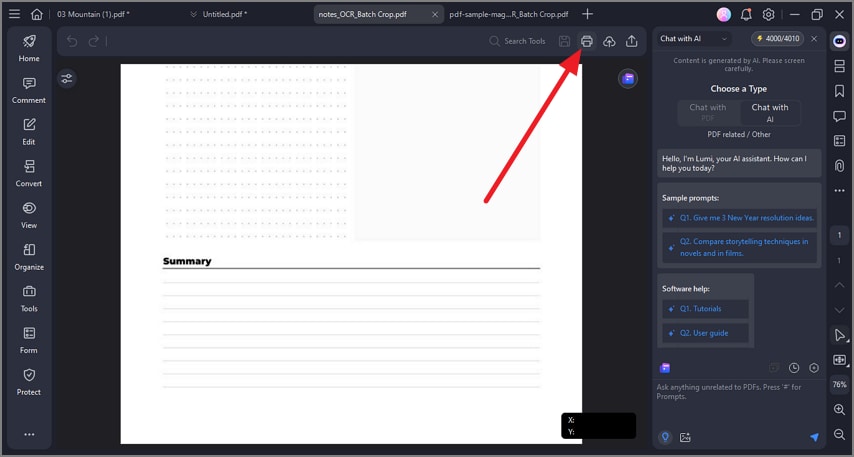Screen dimensions: 854x457
Task: Go to the next page arrow
Action: click(x=839, y=310)
